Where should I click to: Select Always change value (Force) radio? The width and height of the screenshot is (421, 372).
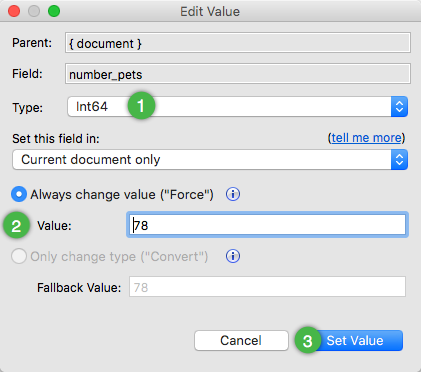19,194
